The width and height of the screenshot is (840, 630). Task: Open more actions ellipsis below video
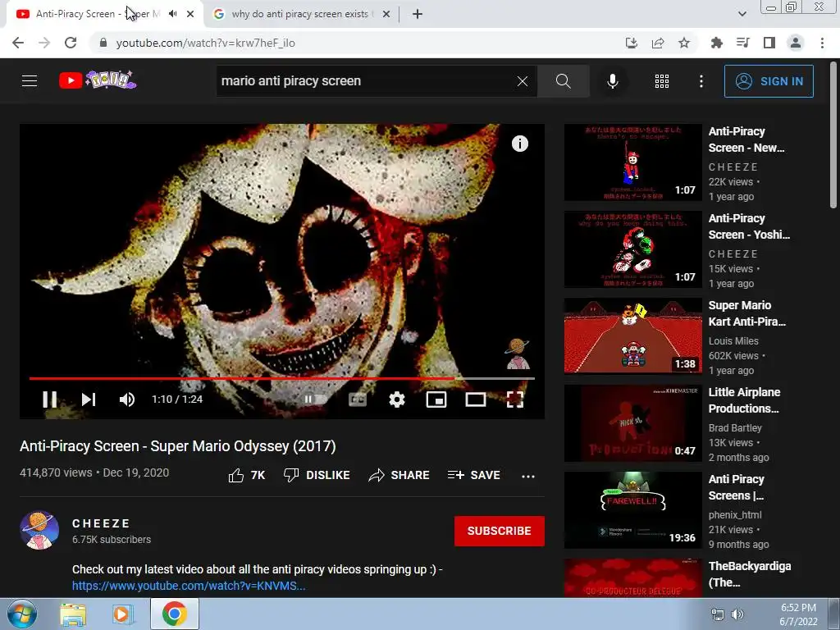coord(528,477)
